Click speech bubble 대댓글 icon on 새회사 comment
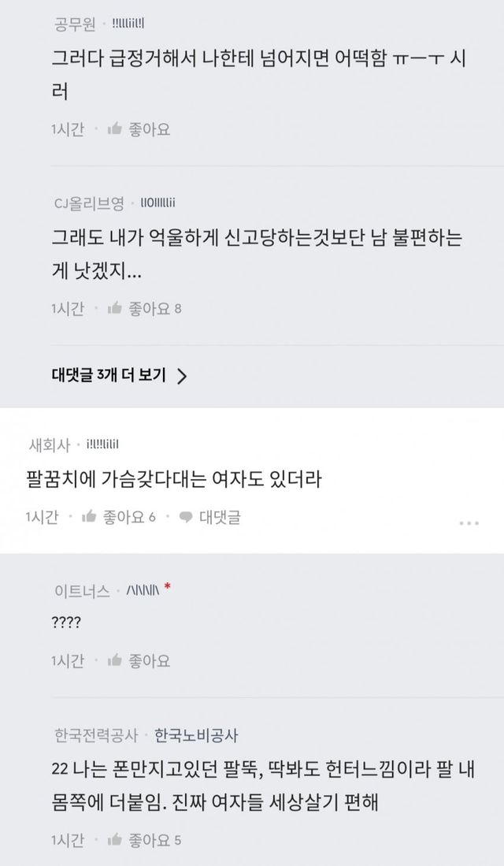Viewport: 504px width, 866px height. 187,517
